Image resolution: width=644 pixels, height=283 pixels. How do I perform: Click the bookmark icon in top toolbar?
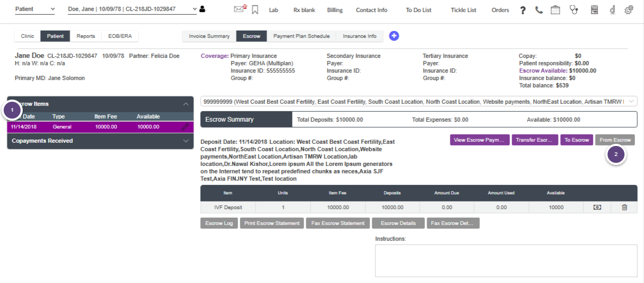pos(255,9)
